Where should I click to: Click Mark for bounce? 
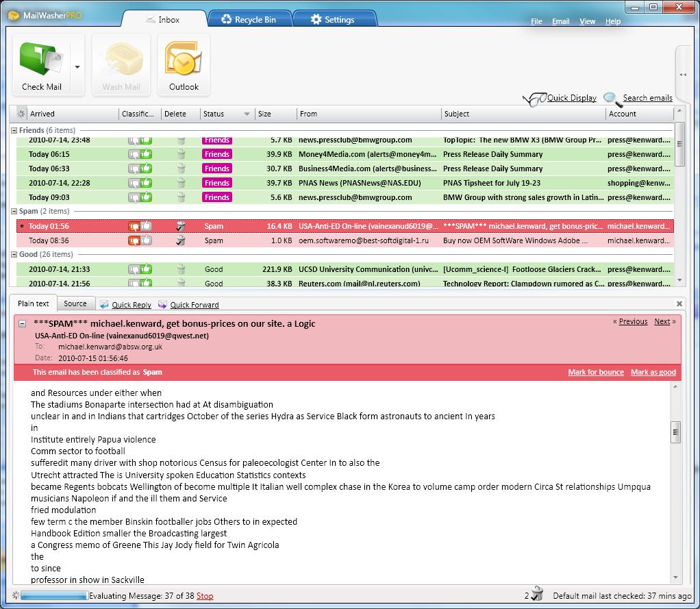click(x=595, y=373)
